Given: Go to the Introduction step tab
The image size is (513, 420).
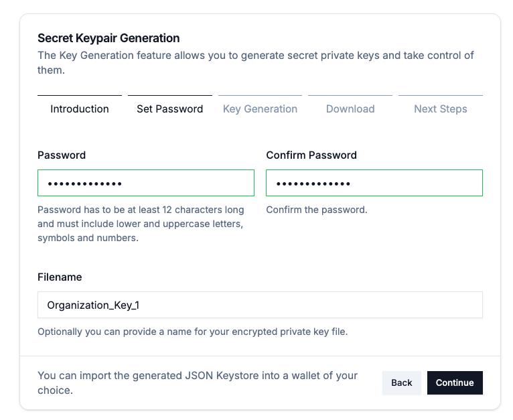Looking at the screenshot, I should point(79,109).
